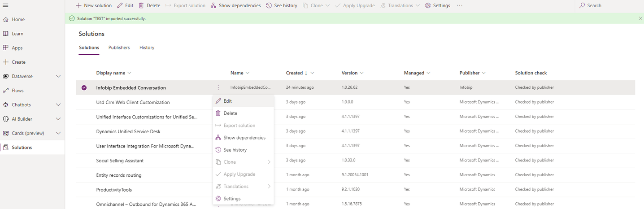Expand the AI Builder section chevron

[x=58, y=119]
